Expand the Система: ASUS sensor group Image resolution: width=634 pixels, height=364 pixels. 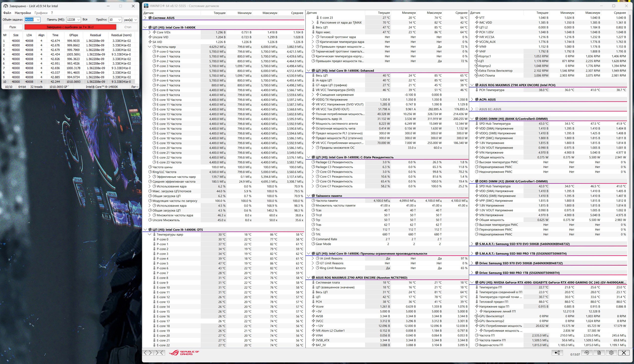145,18
